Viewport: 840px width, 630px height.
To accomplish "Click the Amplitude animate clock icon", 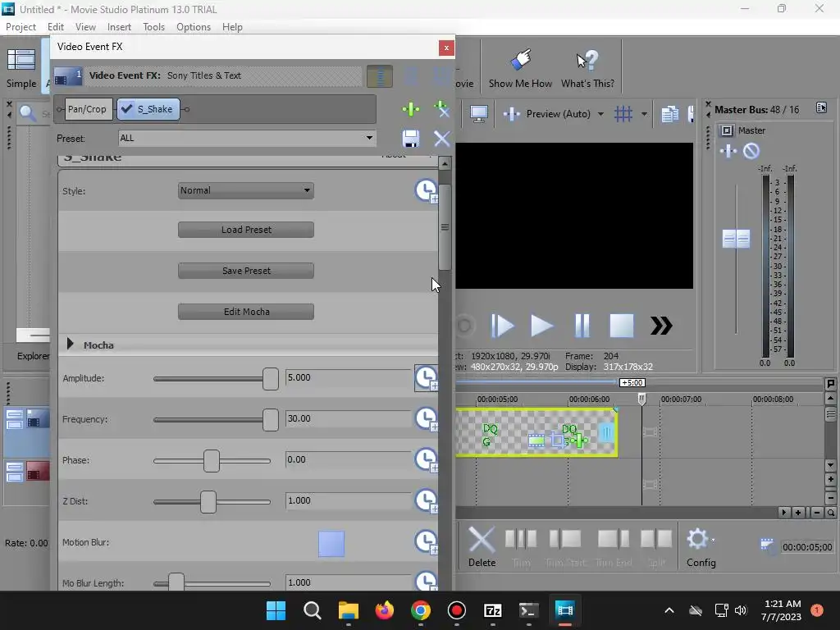I will tap(427, 377).
